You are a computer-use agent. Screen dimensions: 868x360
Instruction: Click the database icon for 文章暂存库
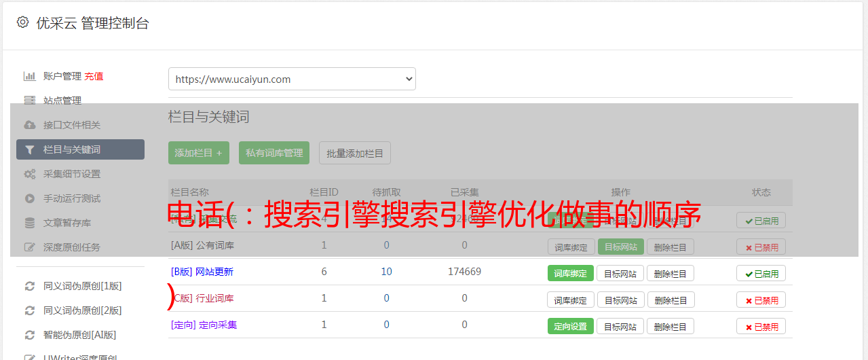(29, 223)
